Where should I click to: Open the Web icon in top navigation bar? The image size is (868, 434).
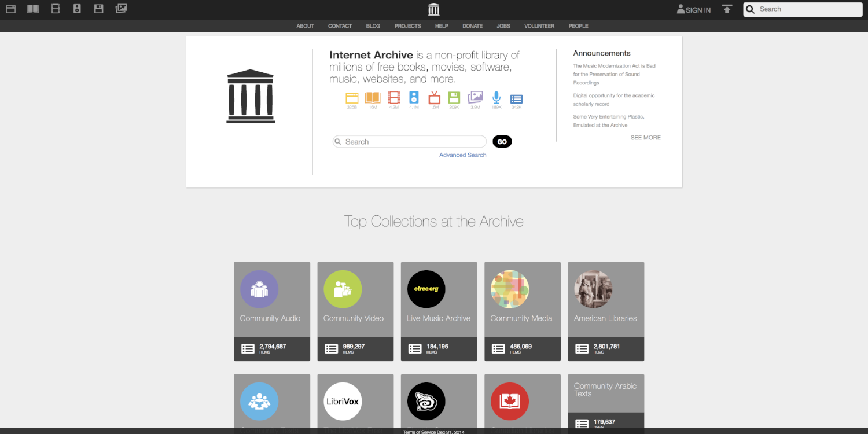tap(10, 9)
